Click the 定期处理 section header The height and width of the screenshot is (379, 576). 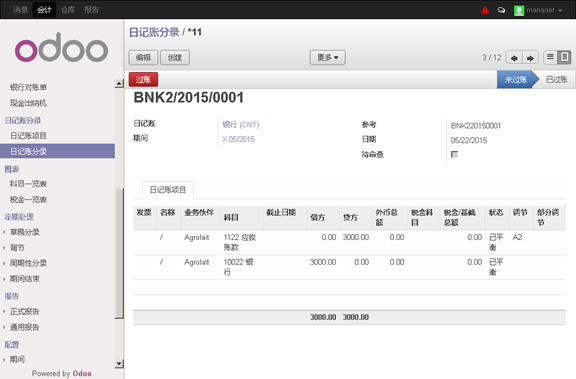[x=19, y=217]
